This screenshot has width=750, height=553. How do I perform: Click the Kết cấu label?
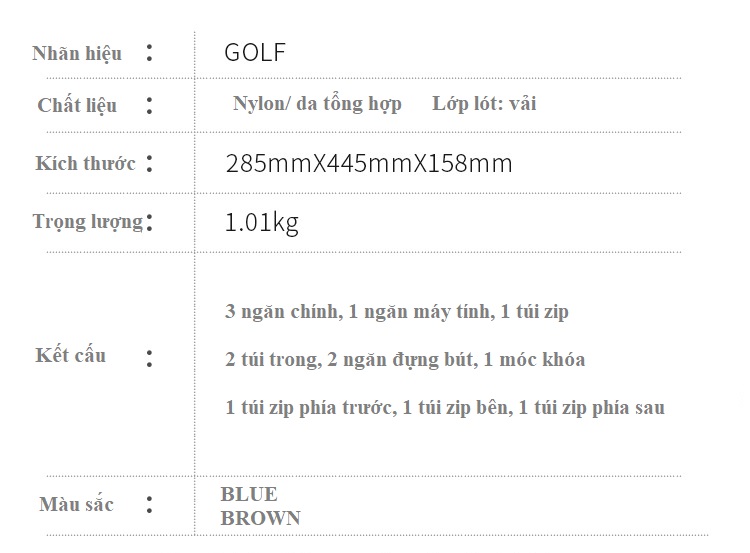tap(70, 355)
